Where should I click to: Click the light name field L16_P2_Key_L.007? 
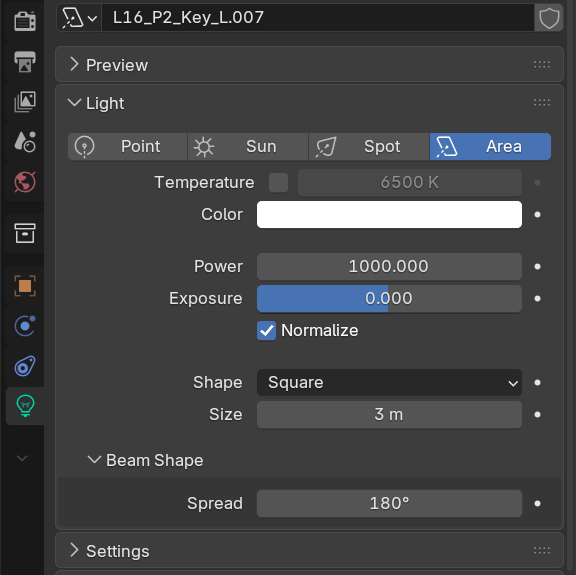coord(318,18)
